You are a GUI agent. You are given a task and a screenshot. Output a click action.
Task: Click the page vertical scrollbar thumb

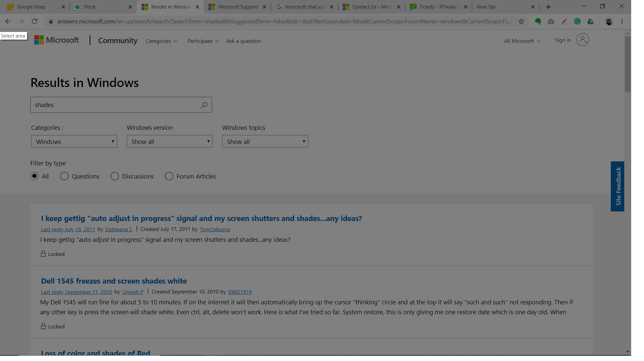(628, 64)
